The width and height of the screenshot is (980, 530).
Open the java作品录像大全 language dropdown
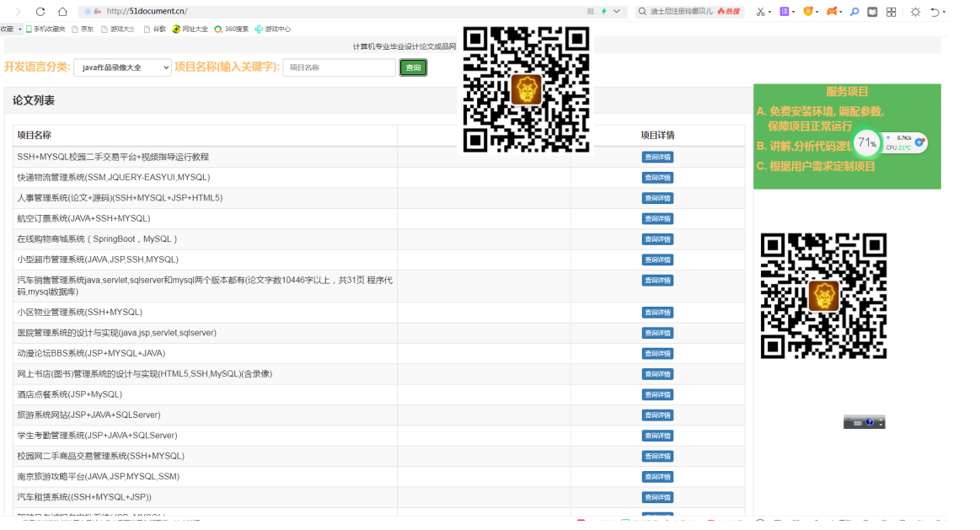(122, 67)
